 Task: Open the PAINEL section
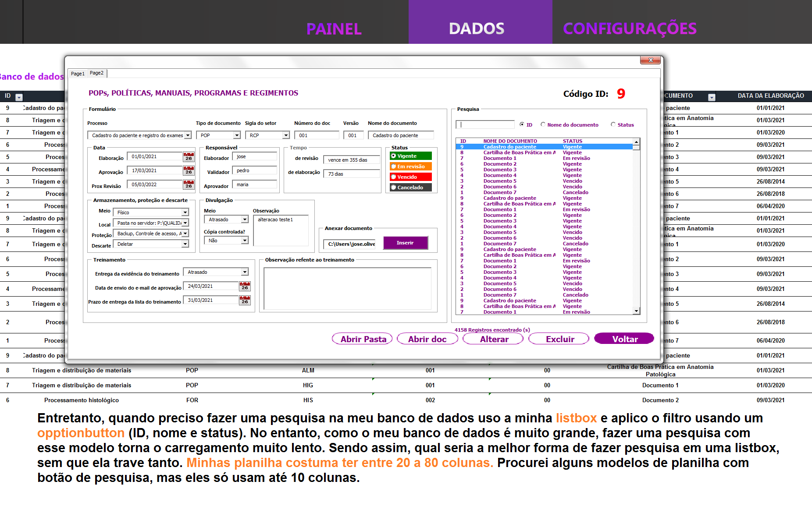(x=334, y=29)
